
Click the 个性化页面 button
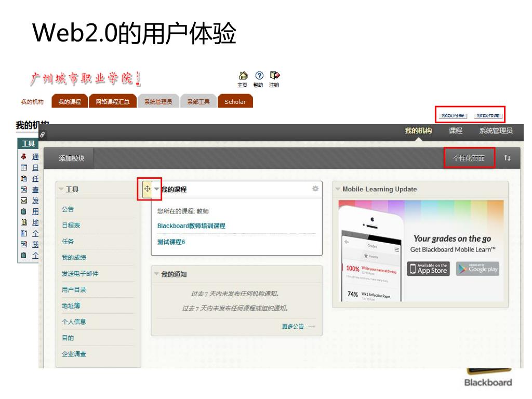point(469,158)
